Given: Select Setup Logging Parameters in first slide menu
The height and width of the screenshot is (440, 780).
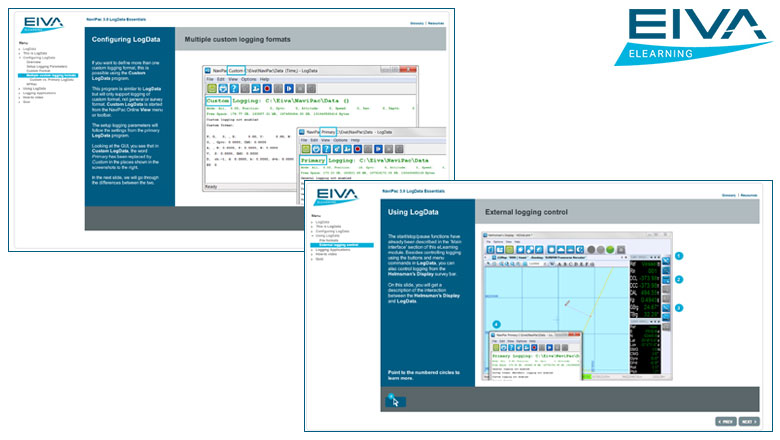Looking at the screenshot, I should [x=47, y=66].
